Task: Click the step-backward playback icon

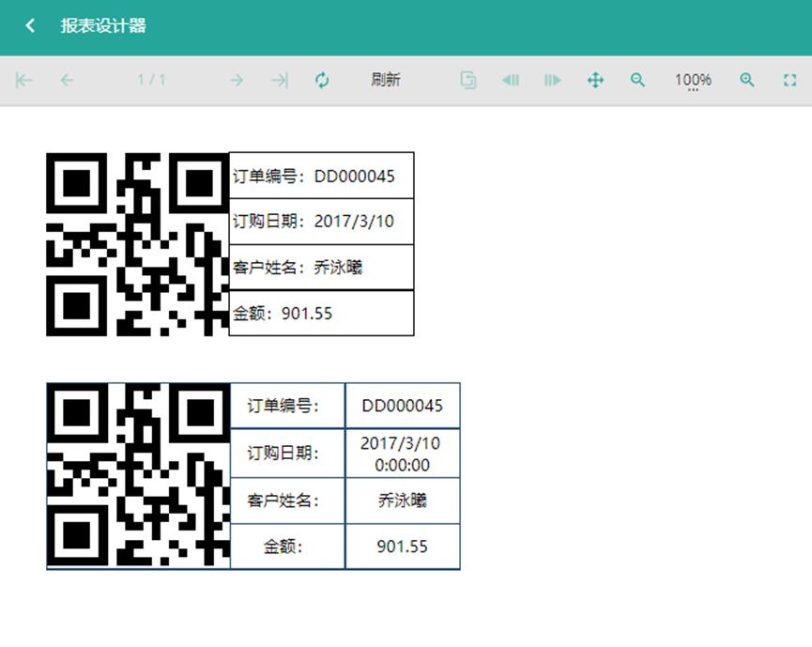Action: pyautogui.click(x=510, y=80)
